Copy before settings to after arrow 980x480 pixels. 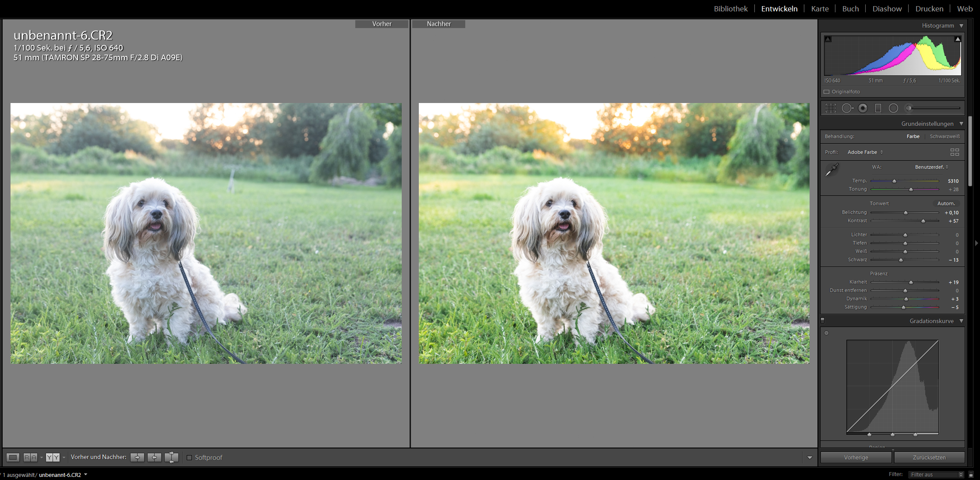click(x=137, y=458)
